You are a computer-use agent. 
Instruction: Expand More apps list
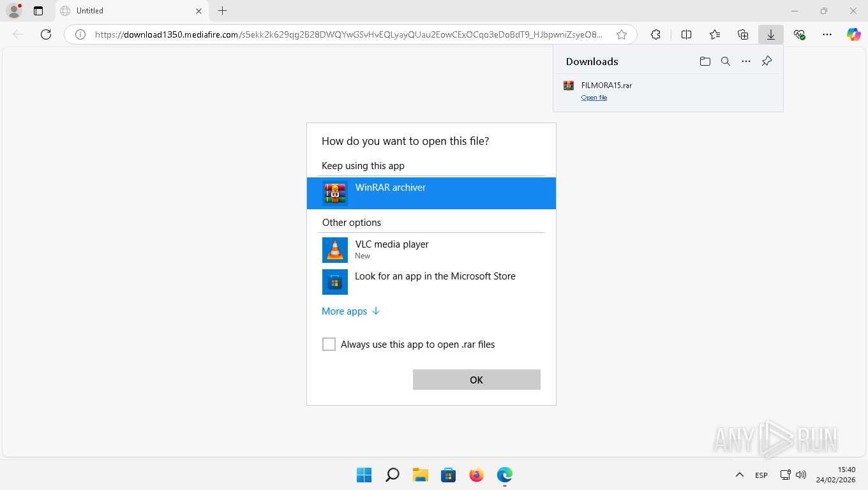pyautogui.click(x=351, y=311)
